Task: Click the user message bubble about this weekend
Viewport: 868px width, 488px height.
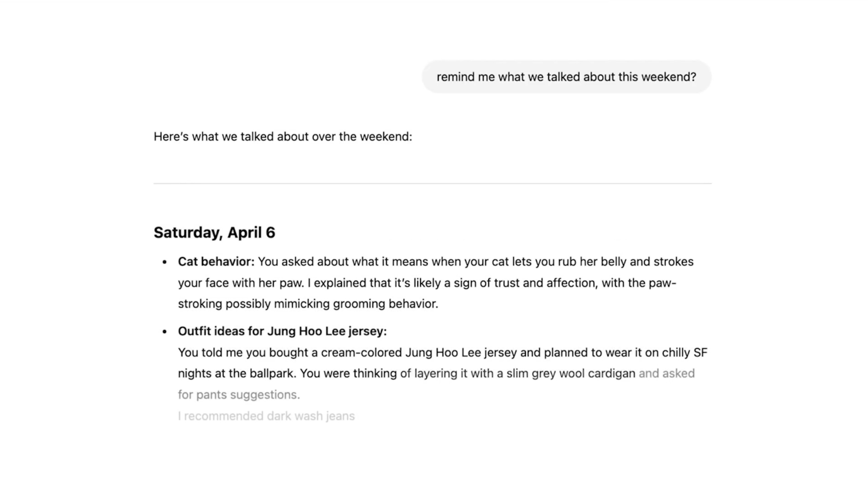Action: 566,77
